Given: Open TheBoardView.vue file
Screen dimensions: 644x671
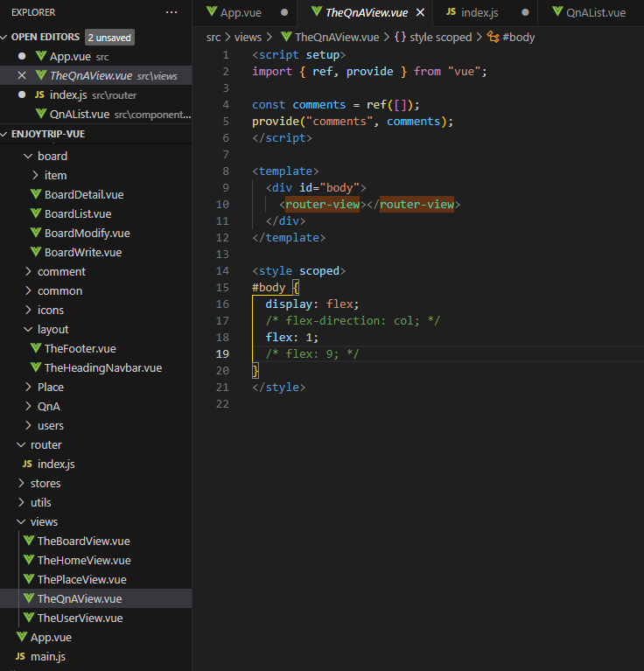Looking at the screenshot, I should pos(96,542).
